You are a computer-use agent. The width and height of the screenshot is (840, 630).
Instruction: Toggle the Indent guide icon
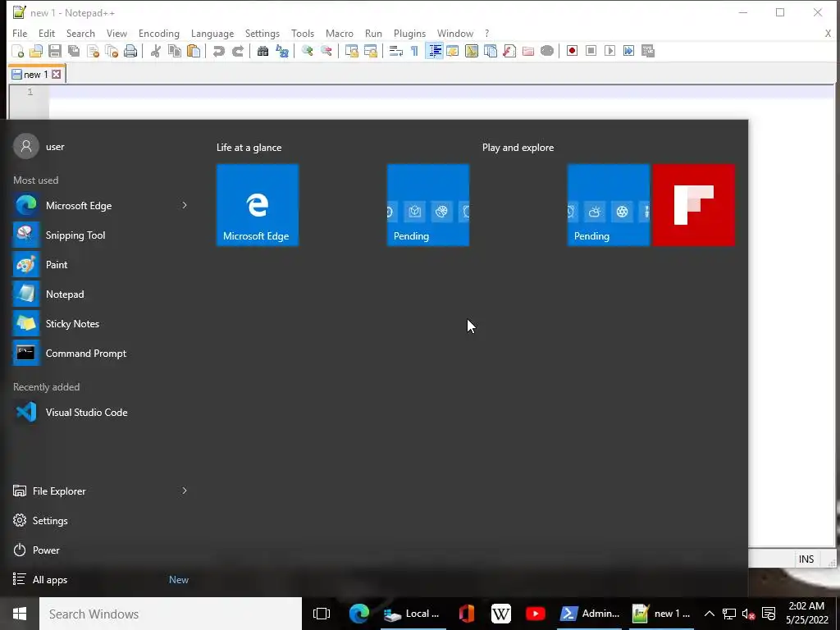coord(435,51)
